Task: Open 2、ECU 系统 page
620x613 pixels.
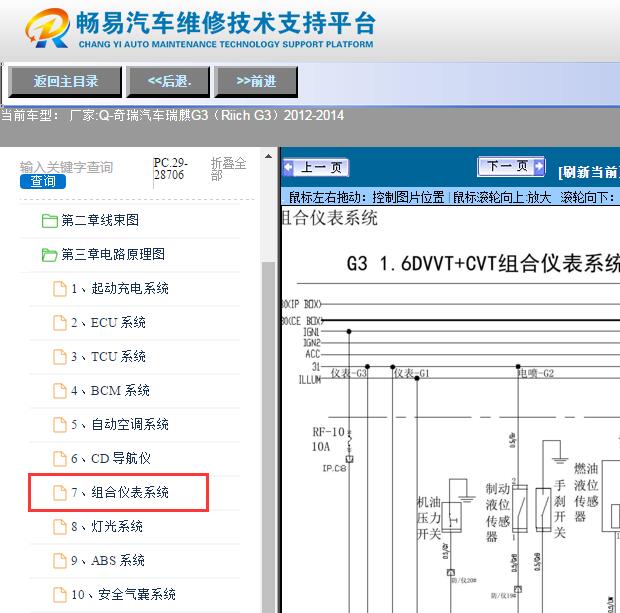Action: tap(108, 323)
